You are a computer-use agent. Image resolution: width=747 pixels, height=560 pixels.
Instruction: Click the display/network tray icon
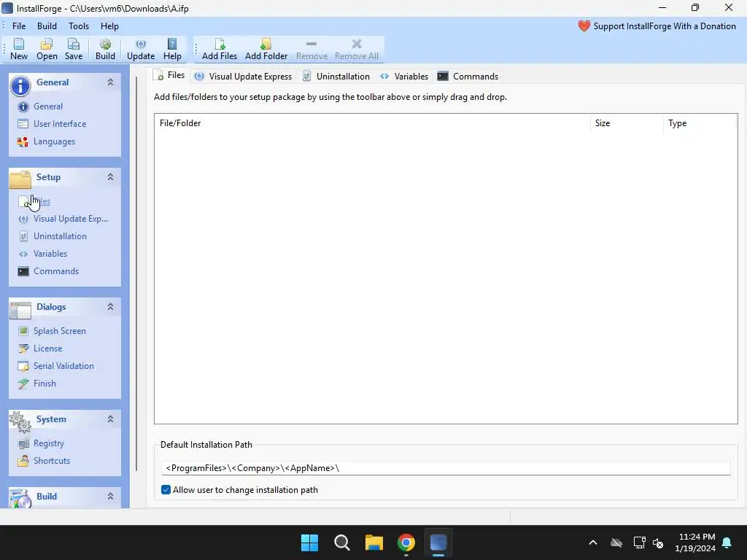click(x=639, y=542)
